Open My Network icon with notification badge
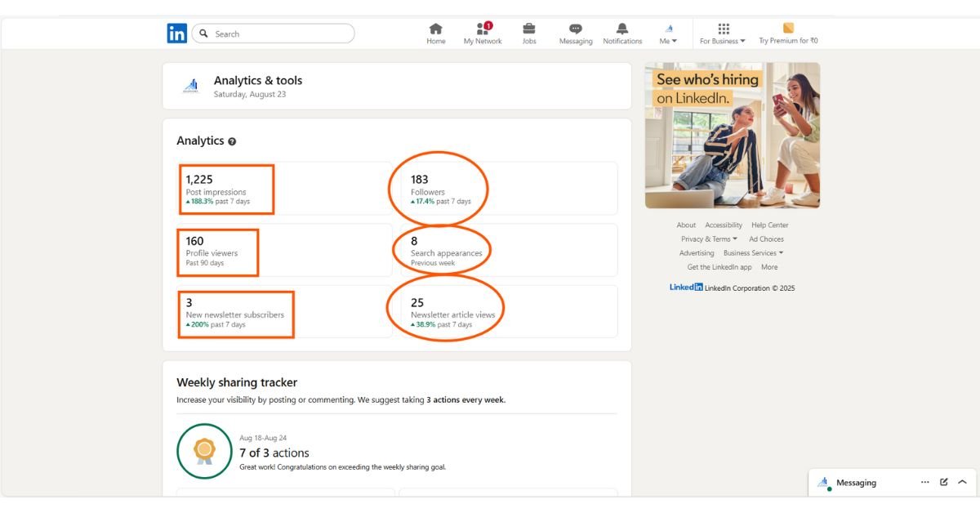The height and width of the screenshot is (513, 980). (x=483, y=28)
